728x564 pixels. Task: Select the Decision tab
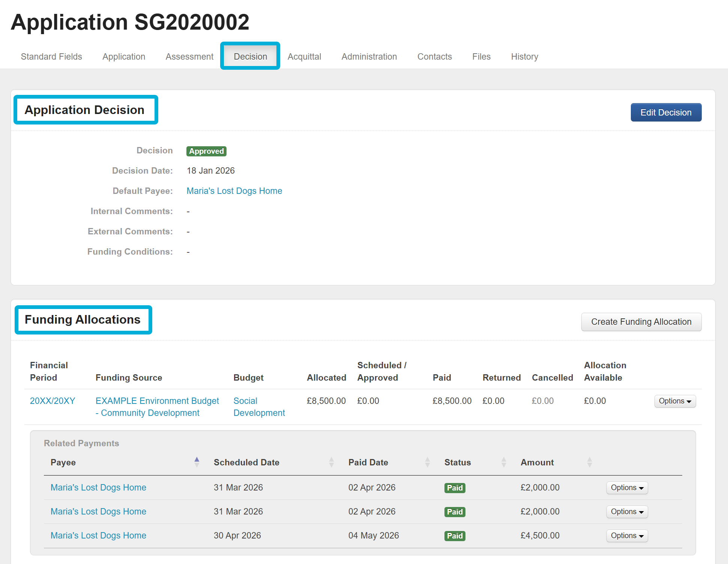251,57
